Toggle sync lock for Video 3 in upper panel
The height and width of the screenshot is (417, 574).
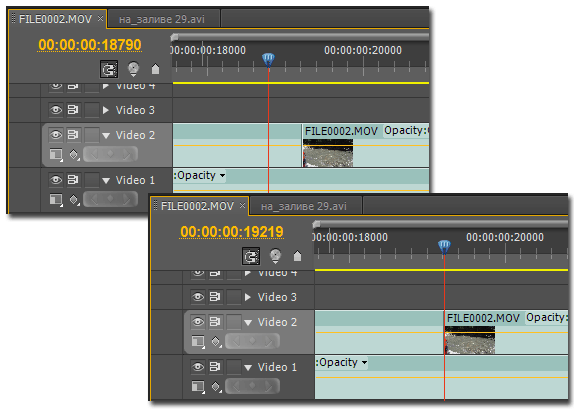pyautogui.click(x=73, y=109)
